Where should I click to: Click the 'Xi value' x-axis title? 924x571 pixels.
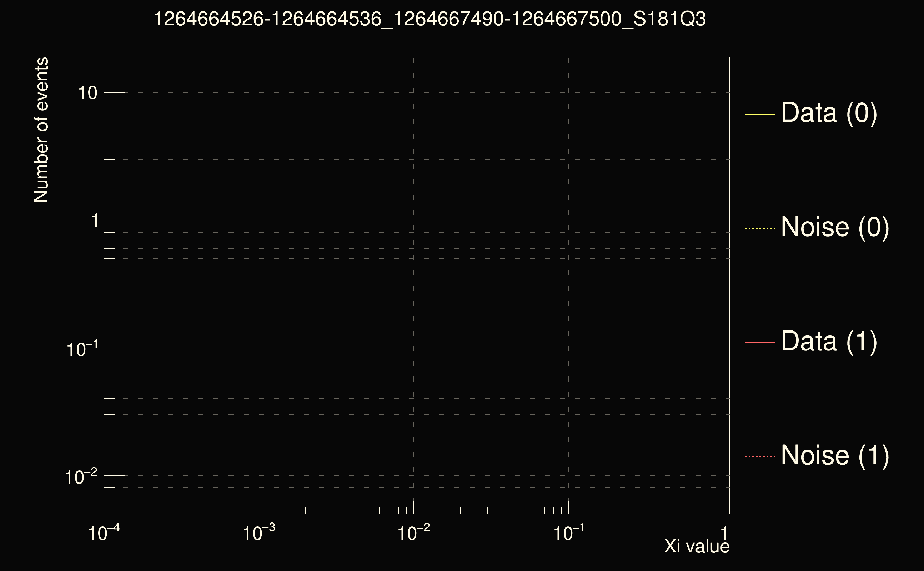click(x=697, y=546)
